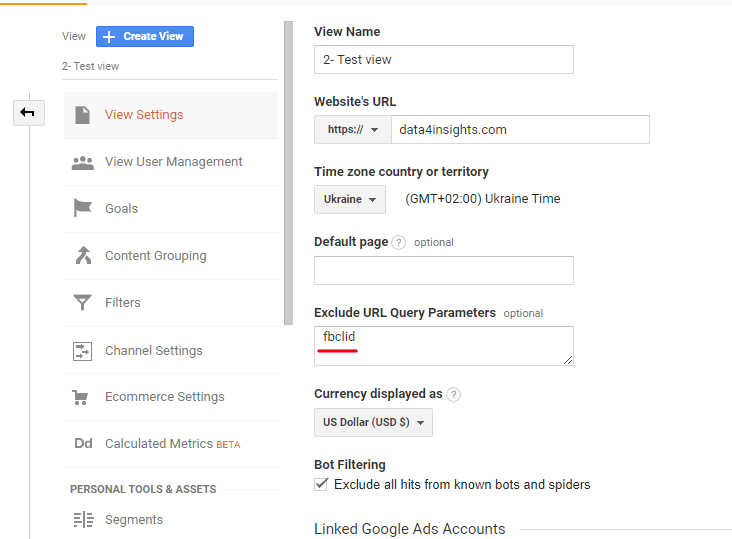Click the Calculated Metrics Dd icon

pos(83,444)
